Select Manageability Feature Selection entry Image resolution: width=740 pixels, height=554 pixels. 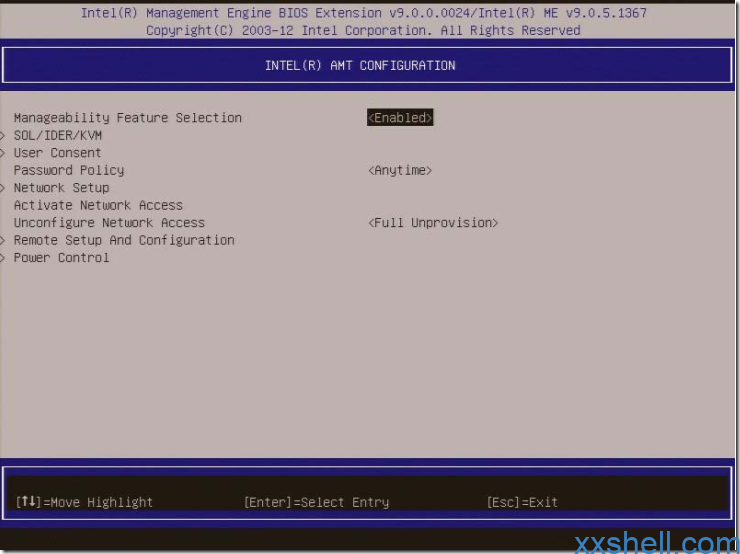(127, 118)
